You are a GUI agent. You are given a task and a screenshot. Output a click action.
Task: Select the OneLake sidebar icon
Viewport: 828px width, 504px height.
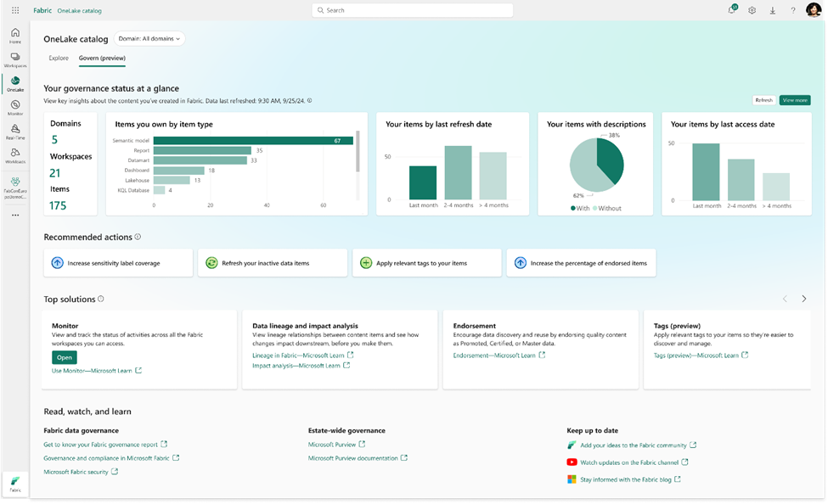[x=15, y=83]
